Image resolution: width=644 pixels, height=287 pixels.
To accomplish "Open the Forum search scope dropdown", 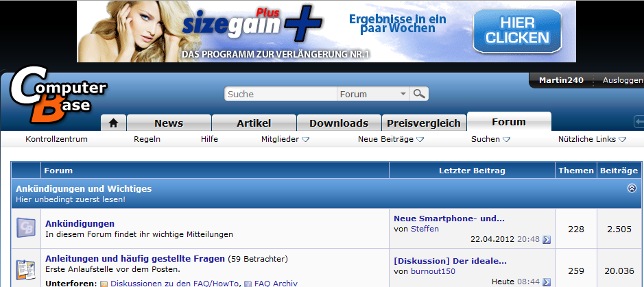I will pyautogui.click(x=373, y=94).
